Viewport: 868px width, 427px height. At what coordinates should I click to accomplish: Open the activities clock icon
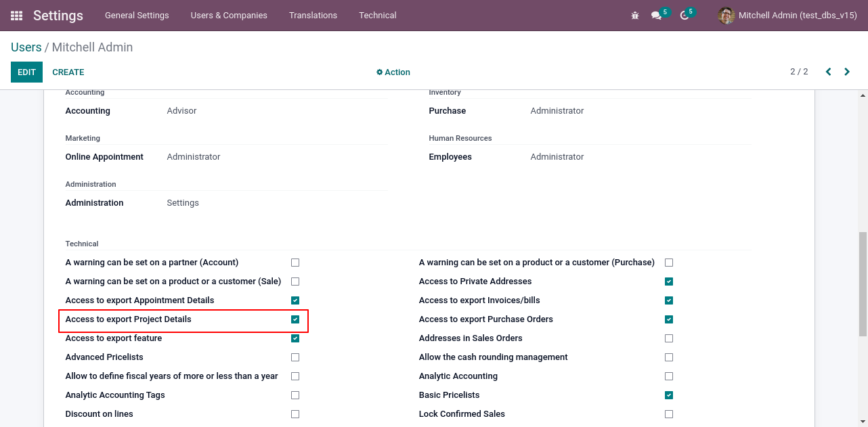685,16
